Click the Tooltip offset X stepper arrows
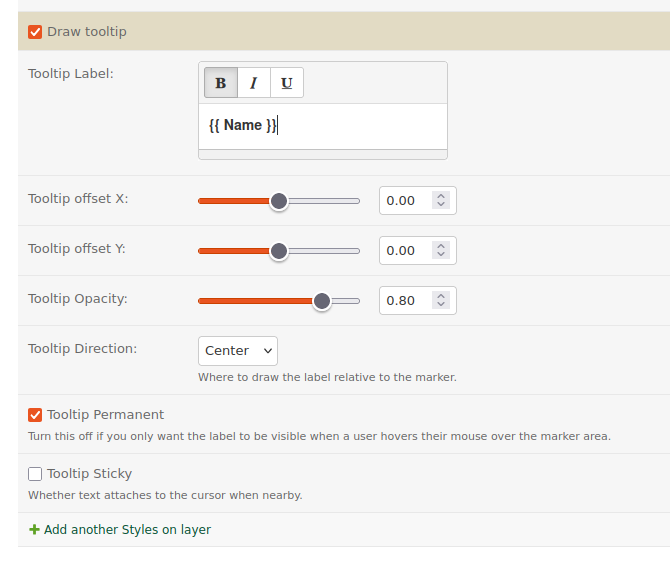670x570 pixels. point(441,201)
